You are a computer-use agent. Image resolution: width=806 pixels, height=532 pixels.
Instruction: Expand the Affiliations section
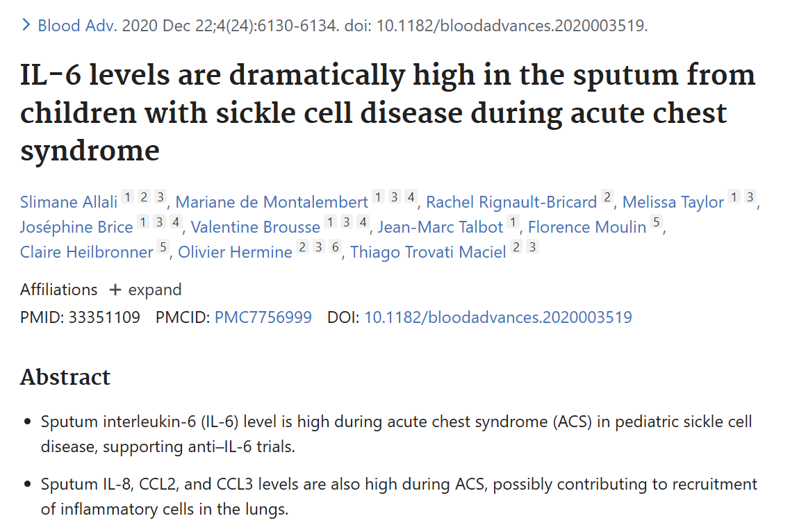pyautogui.click(x=145, y=290)
